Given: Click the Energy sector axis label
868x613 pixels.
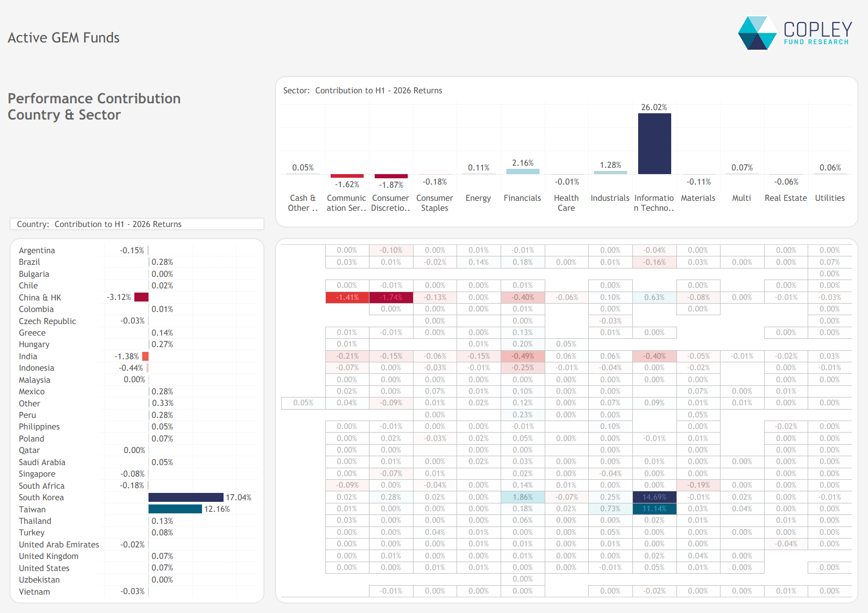Looking at the screenshot, I should pos(478,198).
